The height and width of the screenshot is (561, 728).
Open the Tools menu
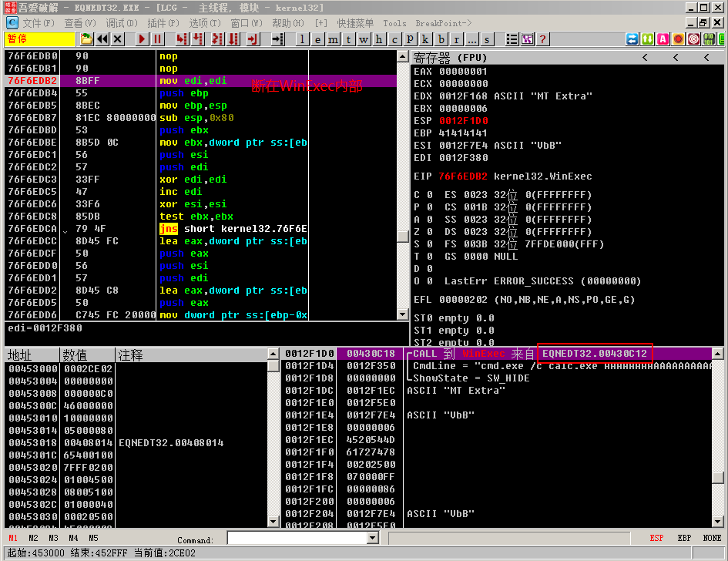(x=394, y=23)
